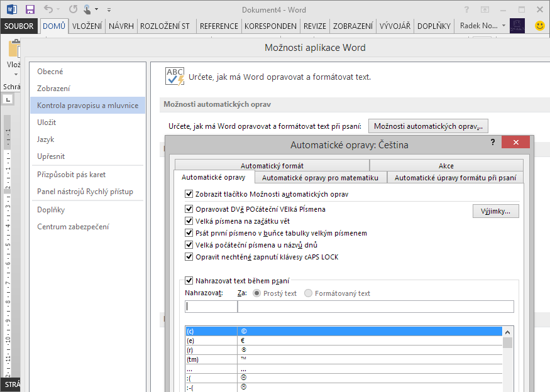
Task: Uncheck Opravit nechtěné zapnutí klávesy cAPS LOCK
Action: 189,257
